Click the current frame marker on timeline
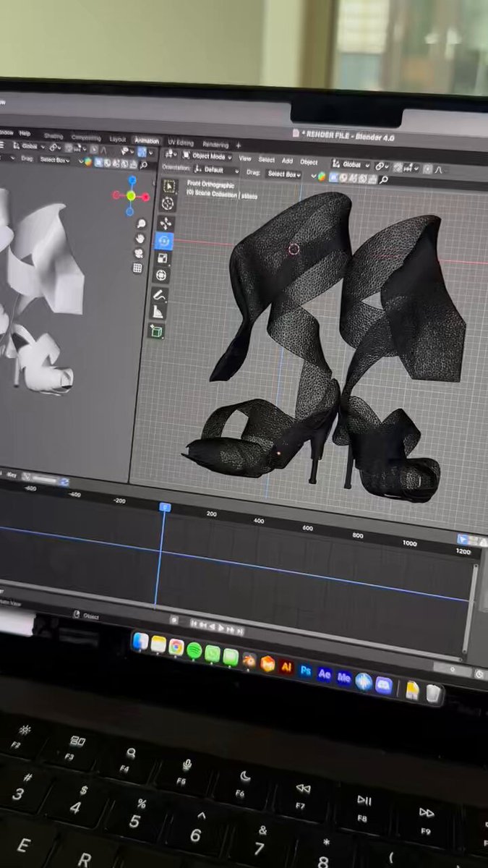Image resolution: width=488 pixels, height=868 pixels. (165, 508)
